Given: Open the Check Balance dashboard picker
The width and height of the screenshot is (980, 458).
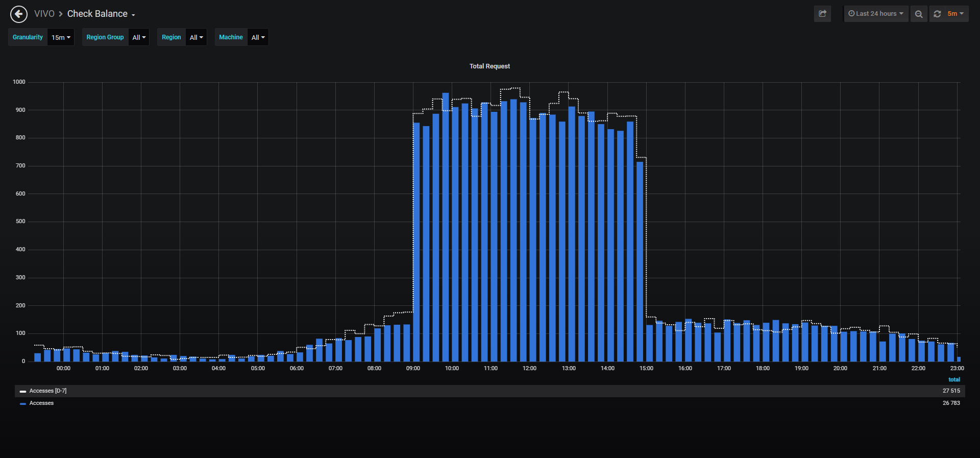Looking at the screenshot, I should (x=101, y=14).
